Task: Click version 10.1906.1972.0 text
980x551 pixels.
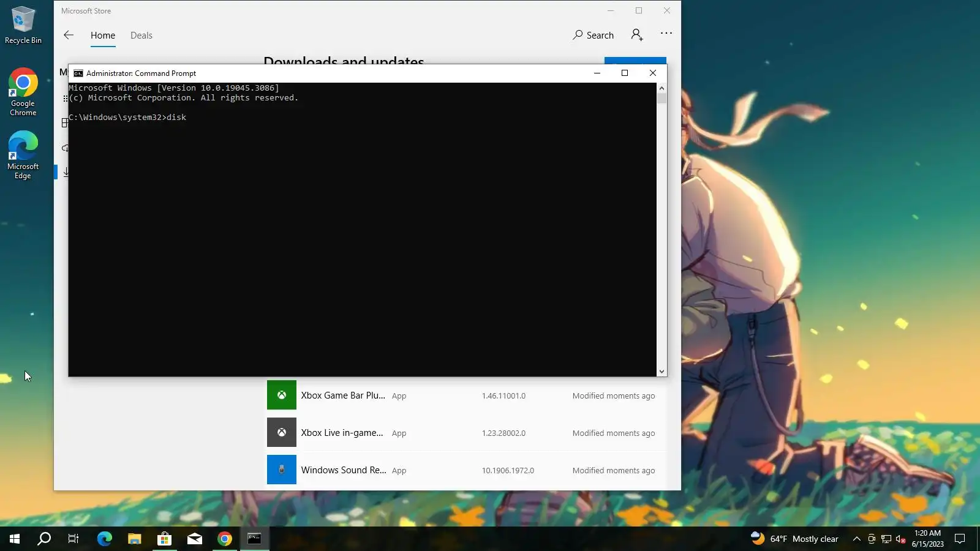Action: [508, 471]
